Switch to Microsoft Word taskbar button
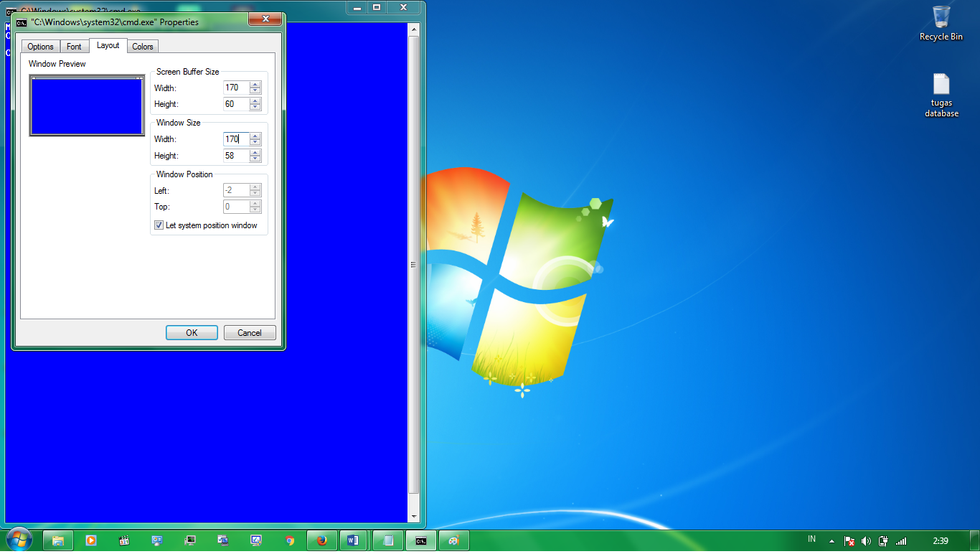This screenshot has width=980, height=554. [352, 540]
